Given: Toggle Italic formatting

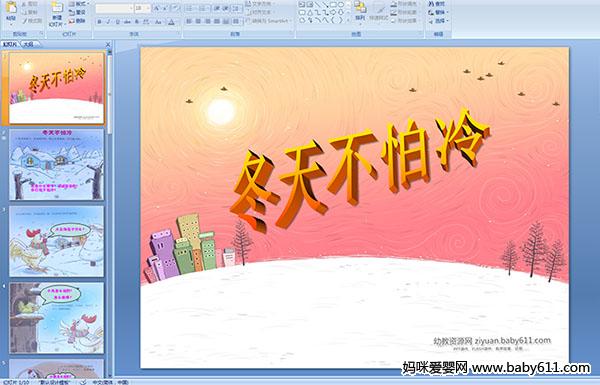Looking at the screenshot, I should click(x=108, y=22).
